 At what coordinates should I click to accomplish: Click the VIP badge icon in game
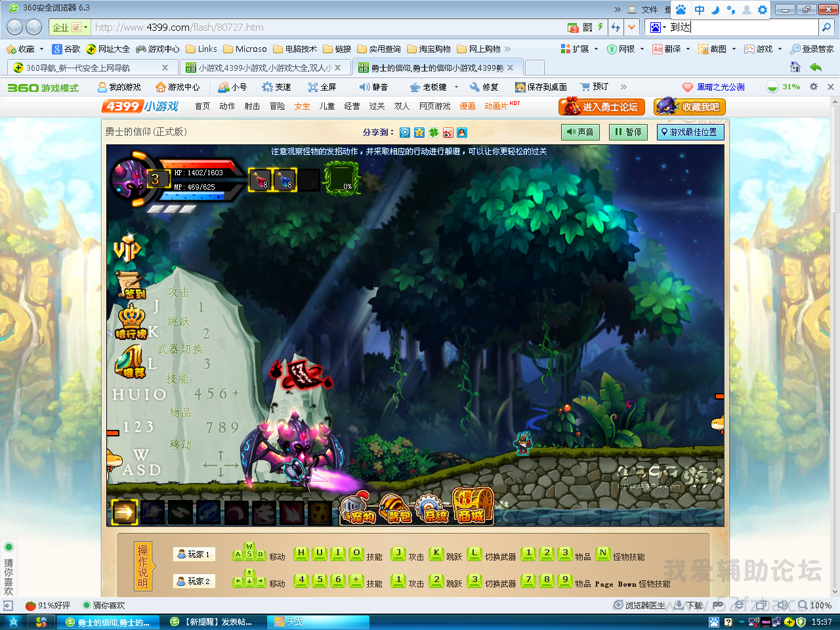pyautogui.click(x=127, y=247)
